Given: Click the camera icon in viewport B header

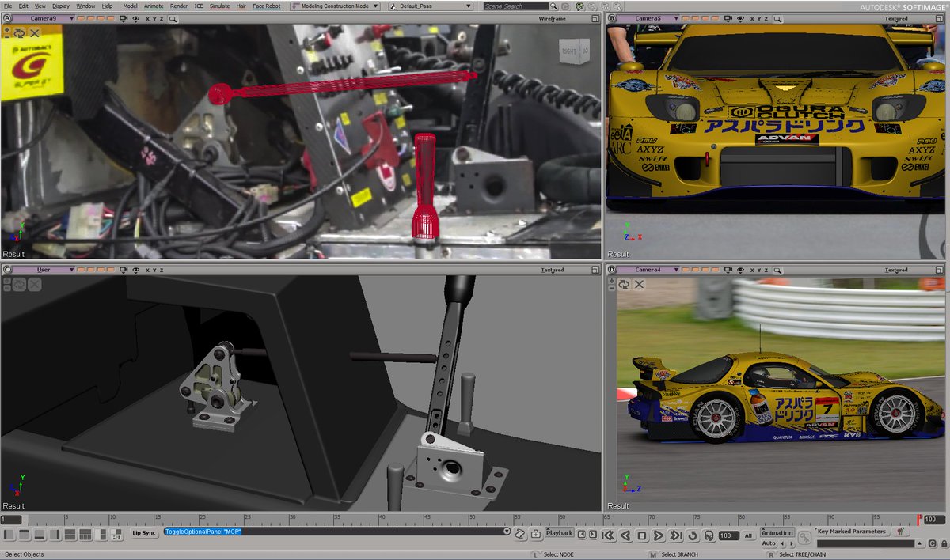Looking at the screenshot, I should [x=728, y=18].
